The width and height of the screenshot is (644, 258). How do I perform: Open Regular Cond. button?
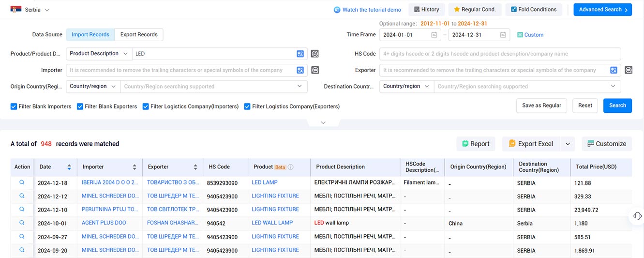[475, 10]
